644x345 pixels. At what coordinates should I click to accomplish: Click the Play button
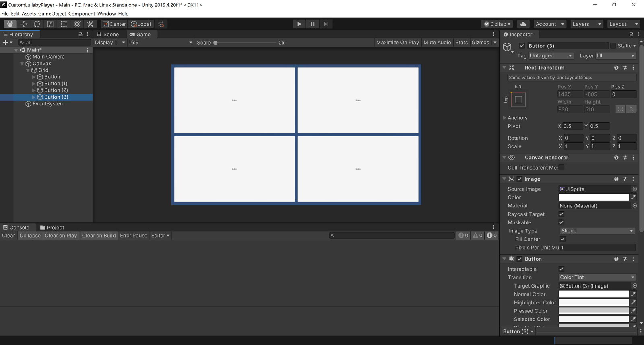pos(299,24)
